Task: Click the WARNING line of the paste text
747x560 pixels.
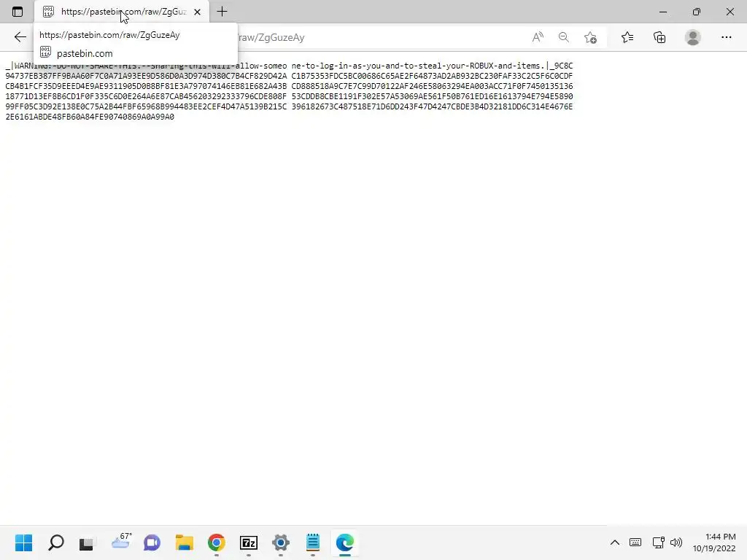Action: (x=289, y=66)
